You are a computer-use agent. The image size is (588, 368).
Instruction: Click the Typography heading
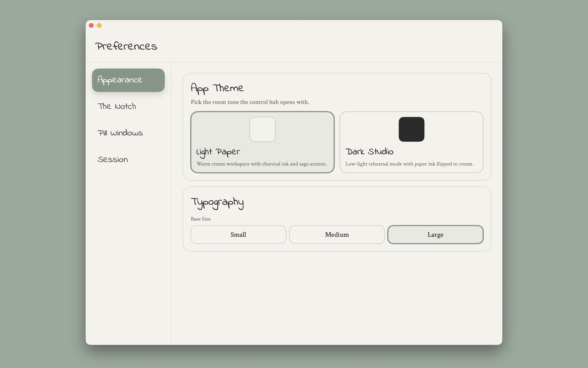(x=217, y=203)
